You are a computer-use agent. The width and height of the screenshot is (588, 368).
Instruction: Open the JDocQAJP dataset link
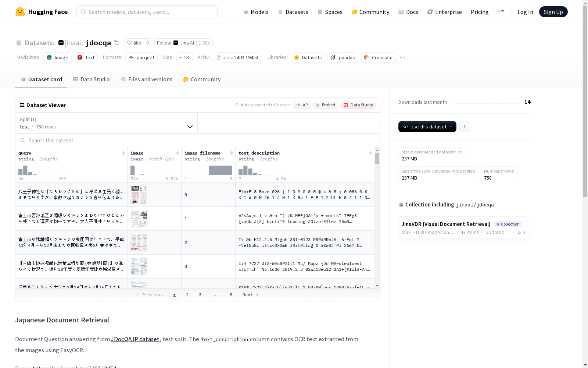click(135, 339)
